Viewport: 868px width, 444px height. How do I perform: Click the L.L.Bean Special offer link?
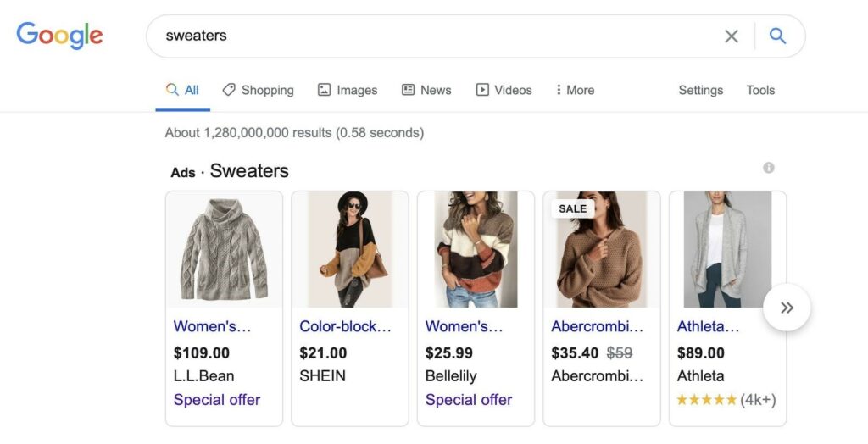[x=216, y=400]
